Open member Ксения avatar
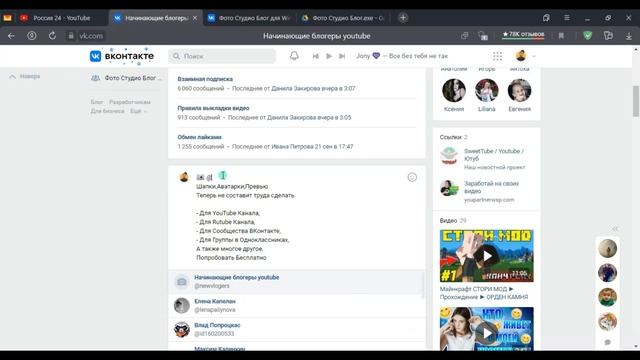Screen dimensions: 640x360 coord(454,90)
